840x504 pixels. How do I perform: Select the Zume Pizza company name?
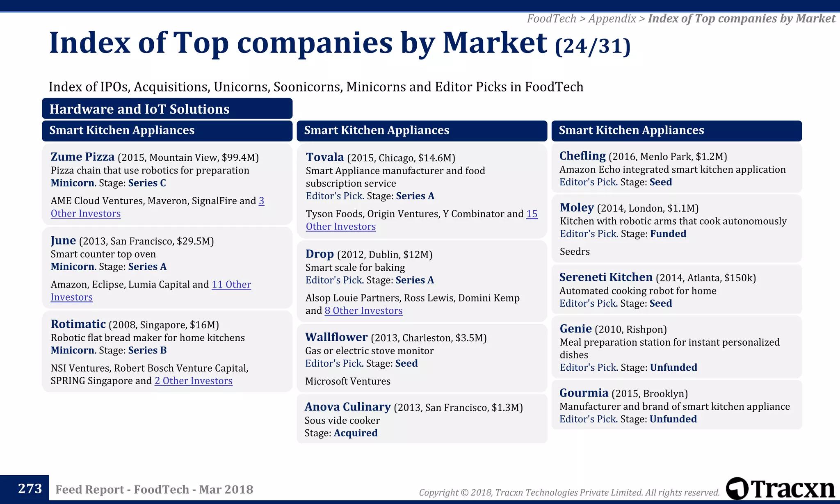[82, 157]
